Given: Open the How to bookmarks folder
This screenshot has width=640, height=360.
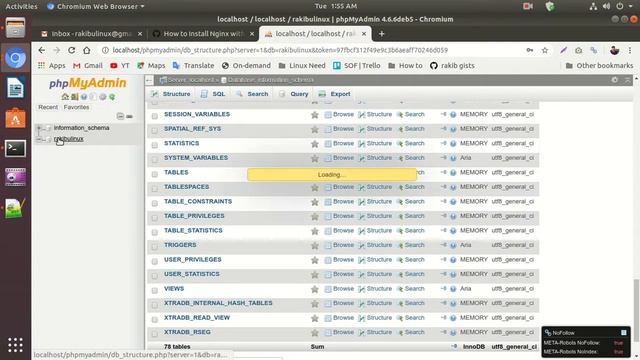Looking at the screenshot, I should [405, 65].
